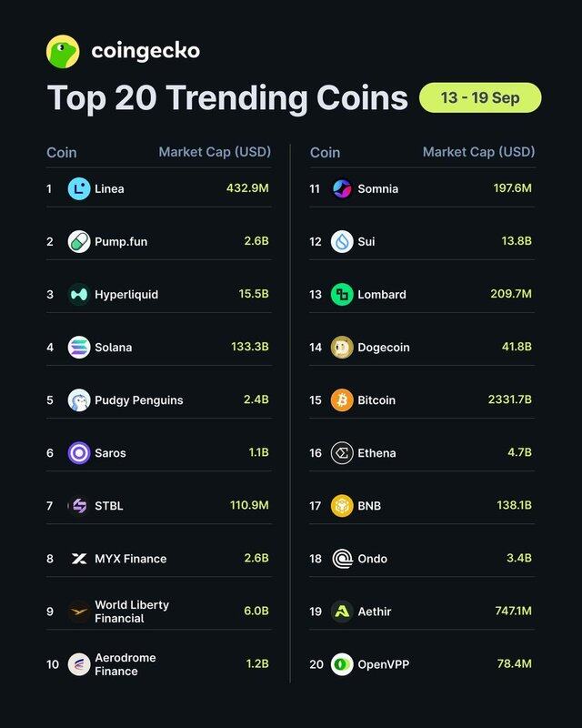The height and width of the screenshot is (728, 582).
Task: Click the Pudgy Penguins icon
Action: [x=79, y=400]
